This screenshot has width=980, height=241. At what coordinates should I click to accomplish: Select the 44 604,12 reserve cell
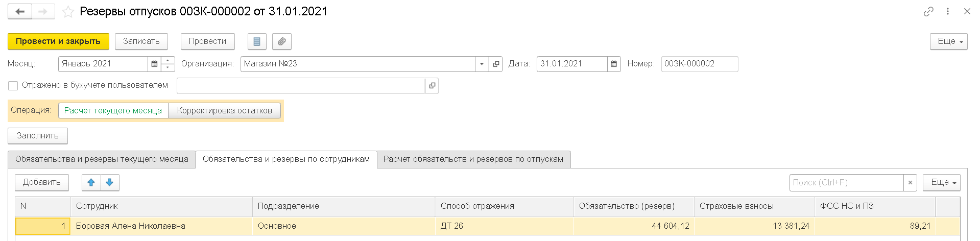[x=634, y=226]
